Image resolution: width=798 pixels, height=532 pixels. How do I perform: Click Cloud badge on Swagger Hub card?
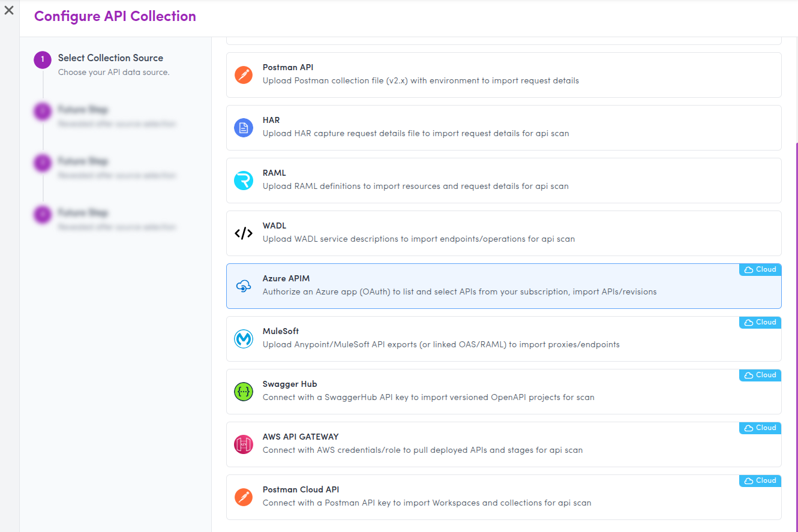760,375
